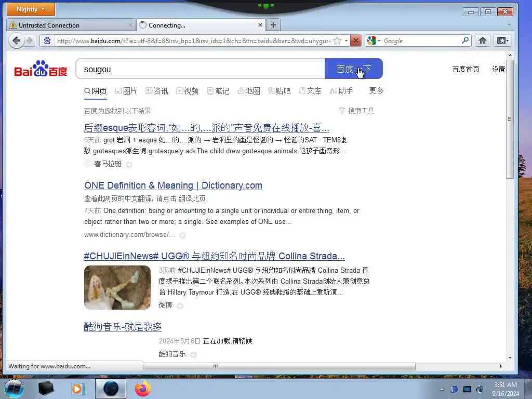Switch to the Untrusted Connection tab
Viewport: 532px width, 399px height.
coord(71,25)
